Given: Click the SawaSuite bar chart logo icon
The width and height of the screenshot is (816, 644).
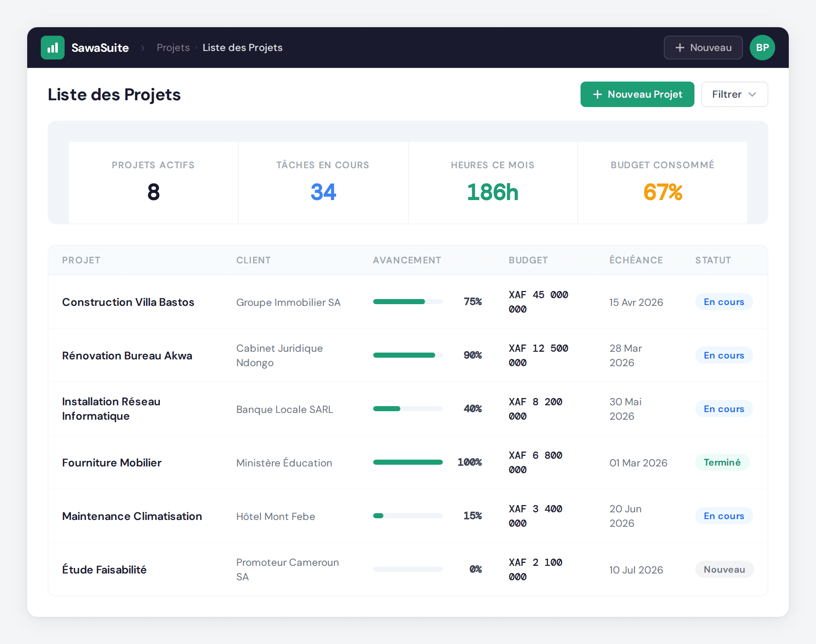Looking at the screenshot, I should 52,48.
